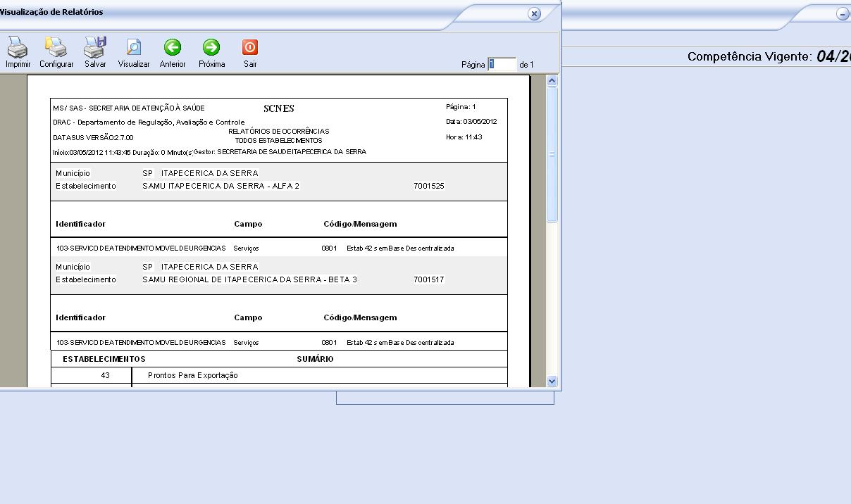Click the Competência Vigente label
The height and width of the screenshot is (504, 851).
(750, 56)
